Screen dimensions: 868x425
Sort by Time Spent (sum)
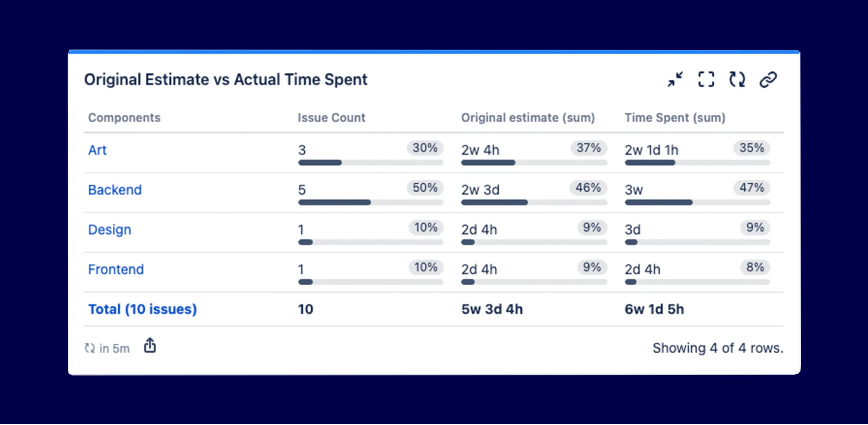[x=675, y=118]
